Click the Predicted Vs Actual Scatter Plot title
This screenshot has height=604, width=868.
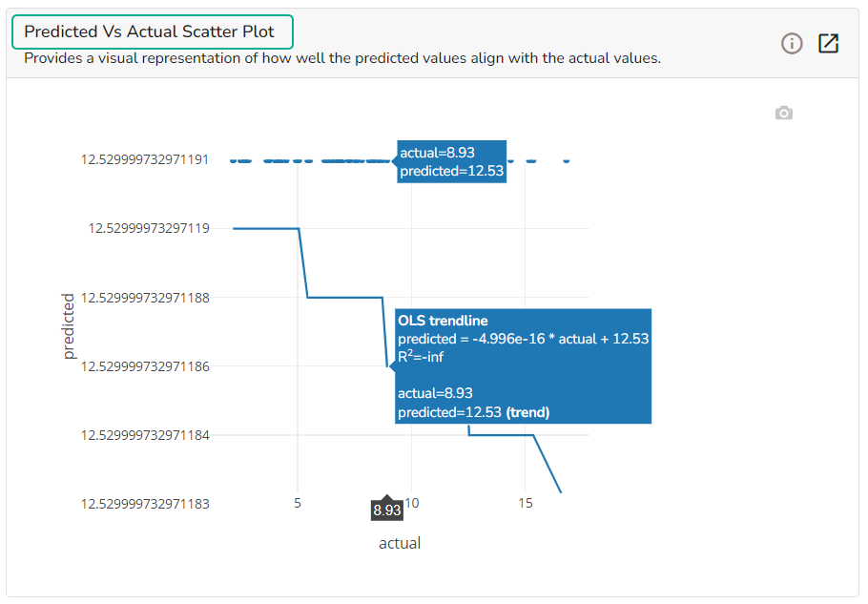point(152,31)
